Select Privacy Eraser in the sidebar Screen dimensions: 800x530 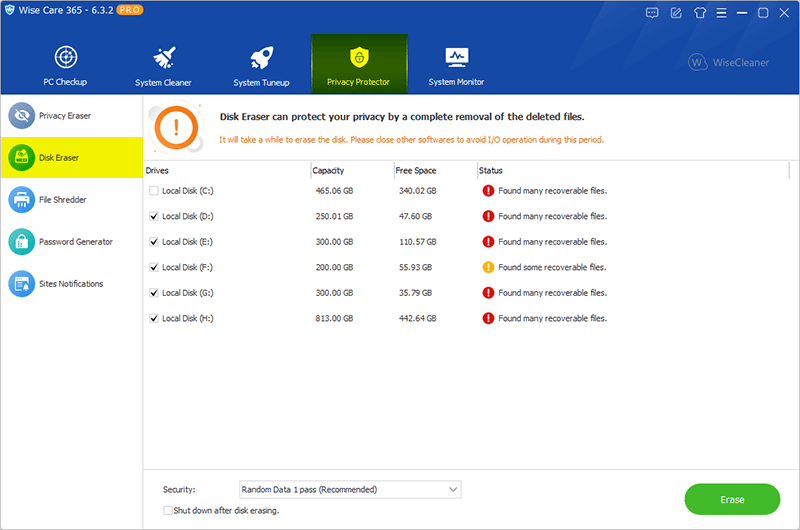click(71, 116)
